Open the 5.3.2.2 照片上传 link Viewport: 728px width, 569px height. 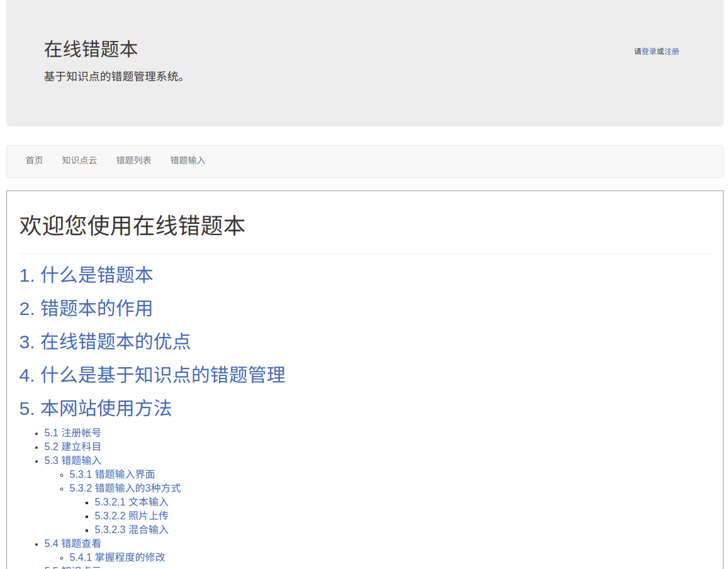point(132,516)
